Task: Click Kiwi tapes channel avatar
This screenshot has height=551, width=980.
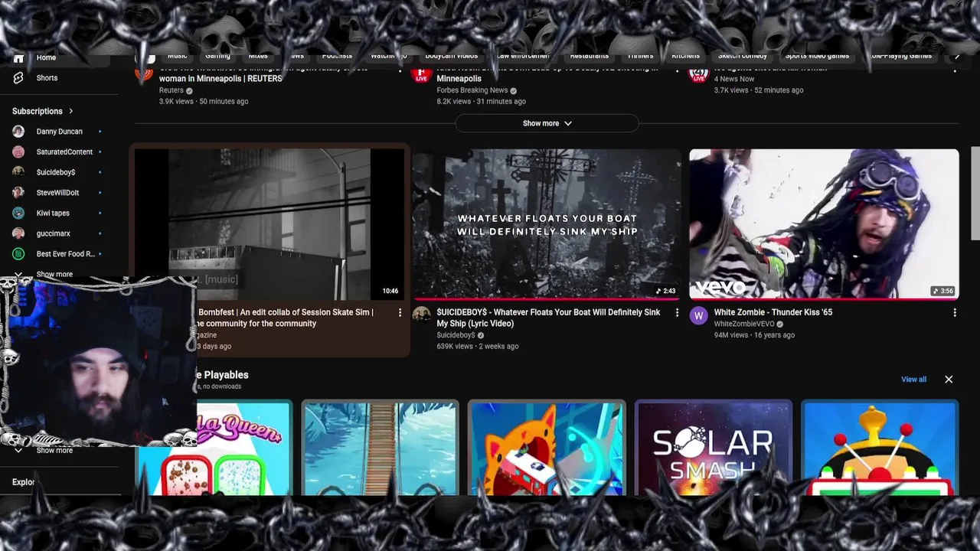Action: point(18,214)
